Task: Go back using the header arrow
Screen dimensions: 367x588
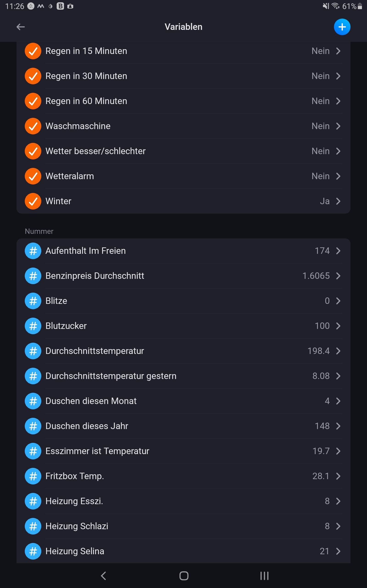Action: coord(21,27)
